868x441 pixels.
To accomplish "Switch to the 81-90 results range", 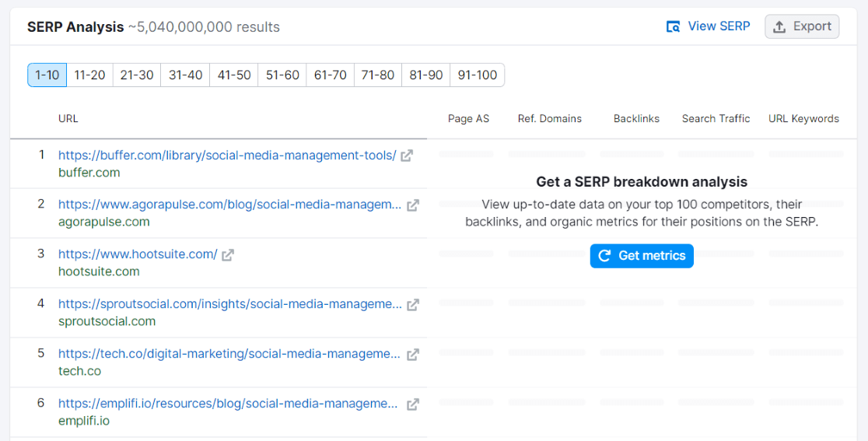I will [x=426, y=75].
